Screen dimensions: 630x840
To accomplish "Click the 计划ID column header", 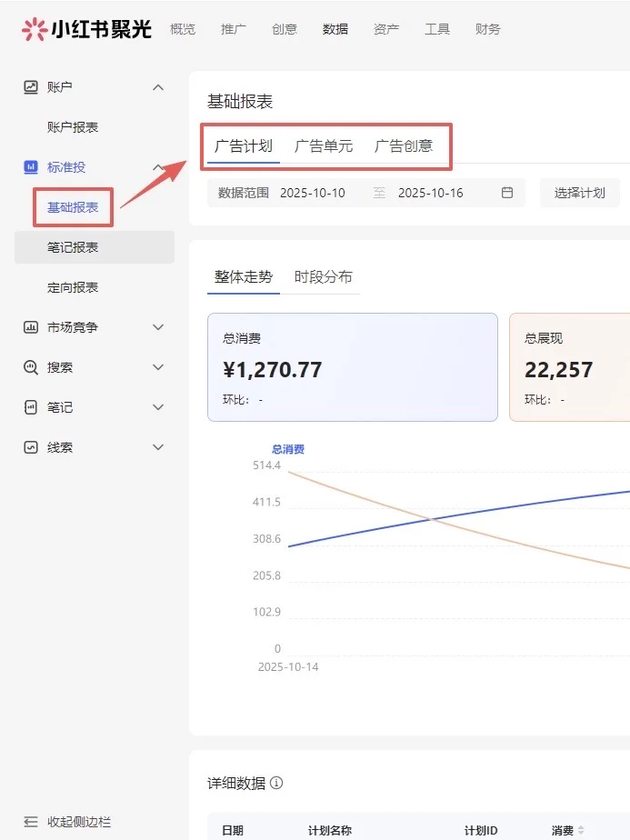I will click(481, 830).
